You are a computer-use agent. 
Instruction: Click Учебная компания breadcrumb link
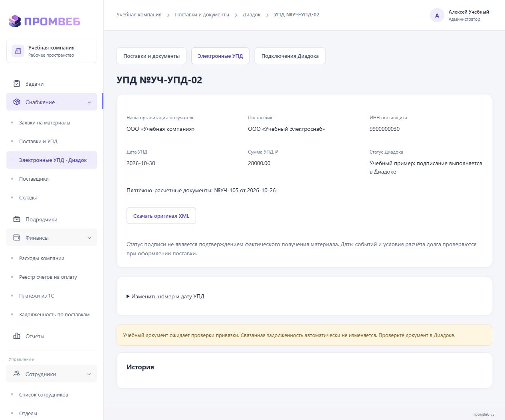pos(139,15)
